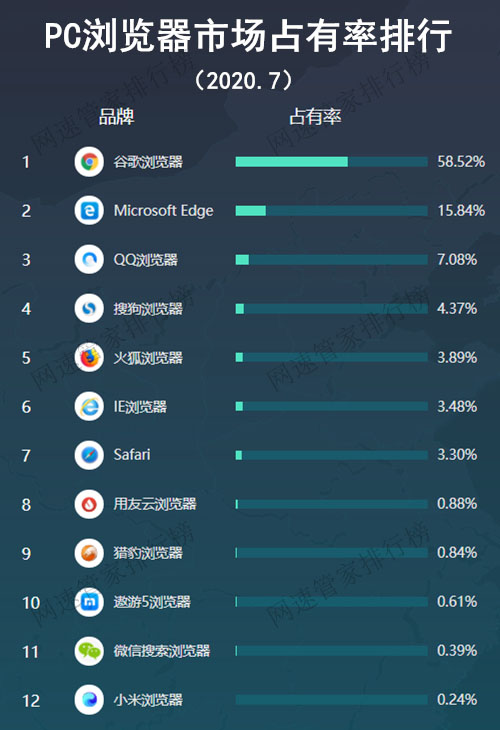This screenshot has width=500, height=730.
Task: Click the 58.52% percentage value
Action: pyautogui.click(x=461, y=162)
